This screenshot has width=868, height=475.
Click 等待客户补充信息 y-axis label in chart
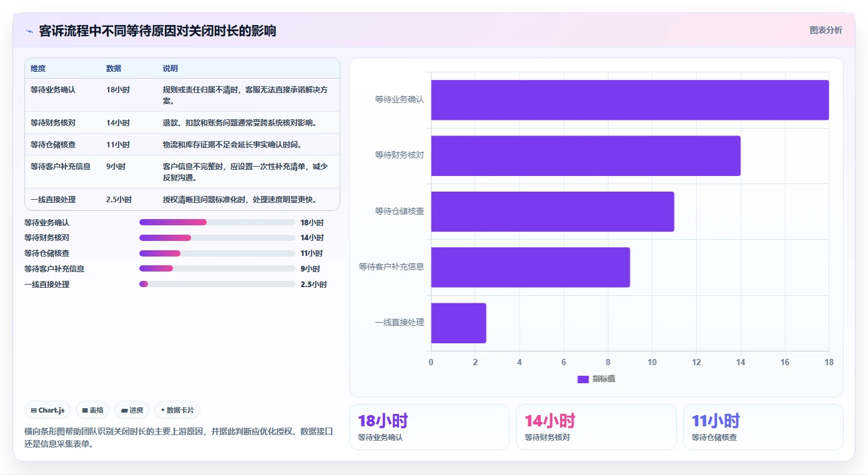point(392,267)
